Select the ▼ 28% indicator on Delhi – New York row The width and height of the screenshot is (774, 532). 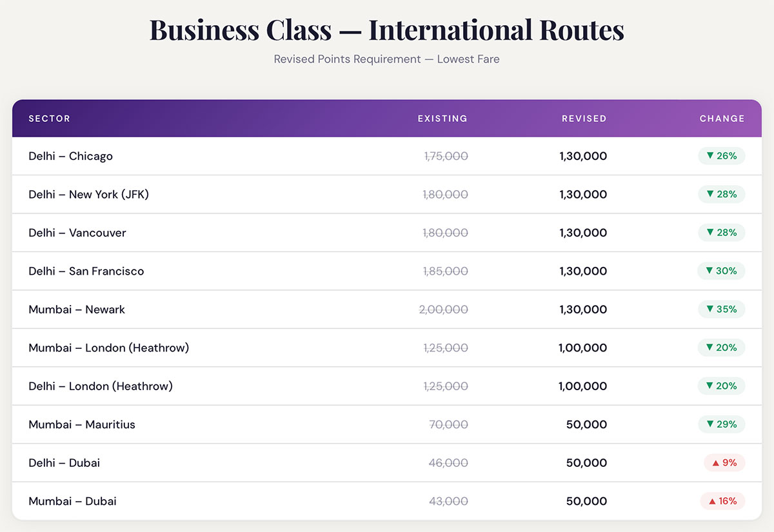[721, 194]
